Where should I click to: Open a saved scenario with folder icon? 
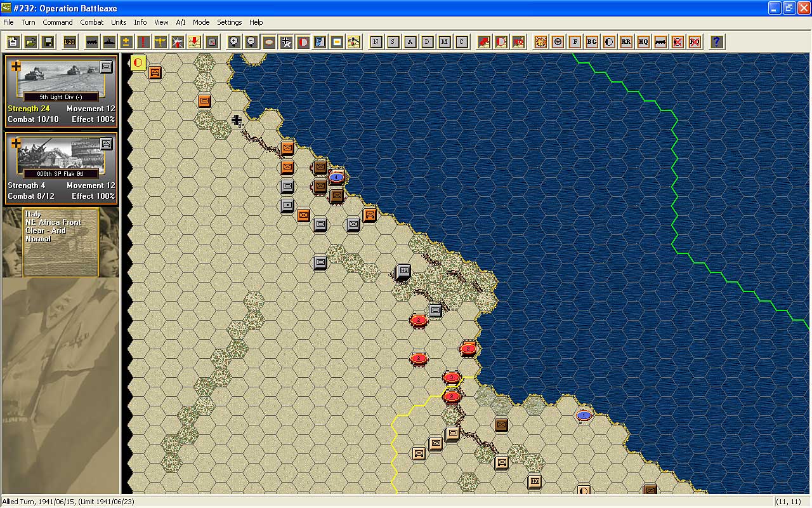click(30, 42)
